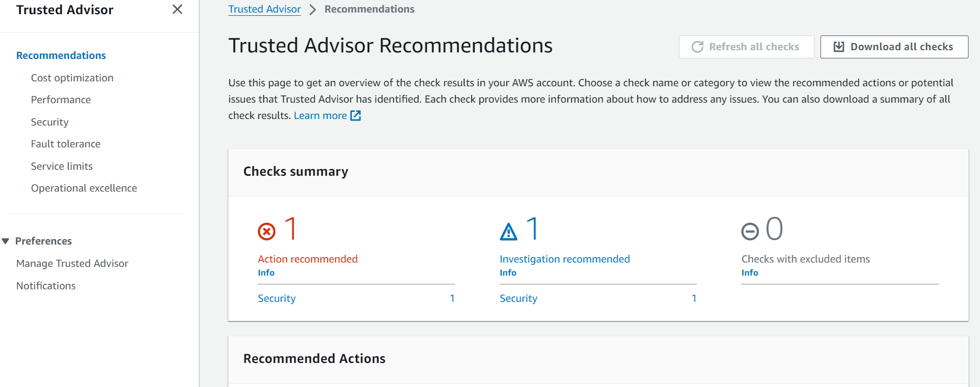The image size is (980, 387).
Task: Open Recommendations in the sidebar
Action: [x=61, y=55]
